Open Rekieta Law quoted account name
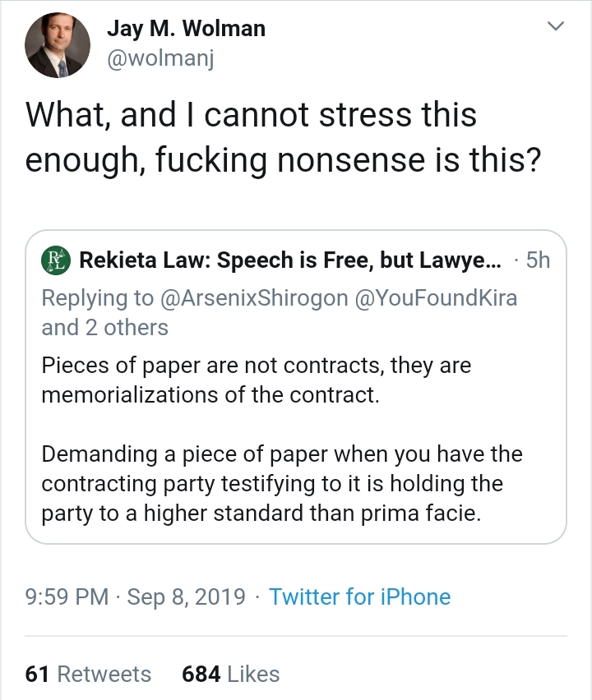Viewport: 592px width, 700px height. [290, 260]
